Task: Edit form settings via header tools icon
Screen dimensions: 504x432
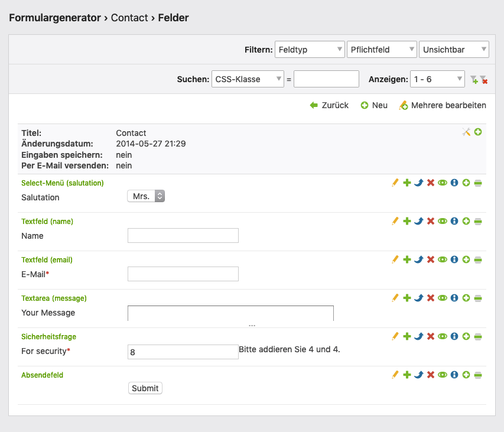Action: coord(466,132)
